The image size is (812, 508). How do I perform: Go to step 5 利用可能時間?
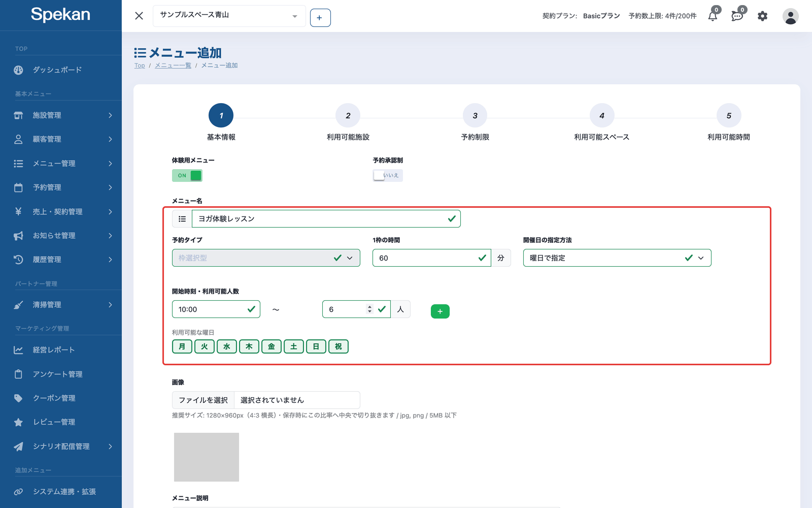click(729, 116)
